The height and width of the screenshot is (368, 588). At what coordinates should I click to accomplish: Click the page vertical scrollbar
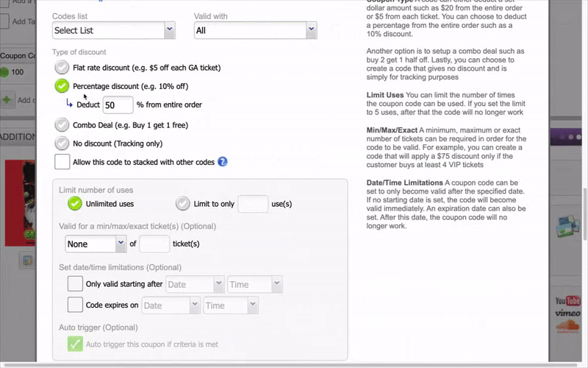click(x=584, y=214)
